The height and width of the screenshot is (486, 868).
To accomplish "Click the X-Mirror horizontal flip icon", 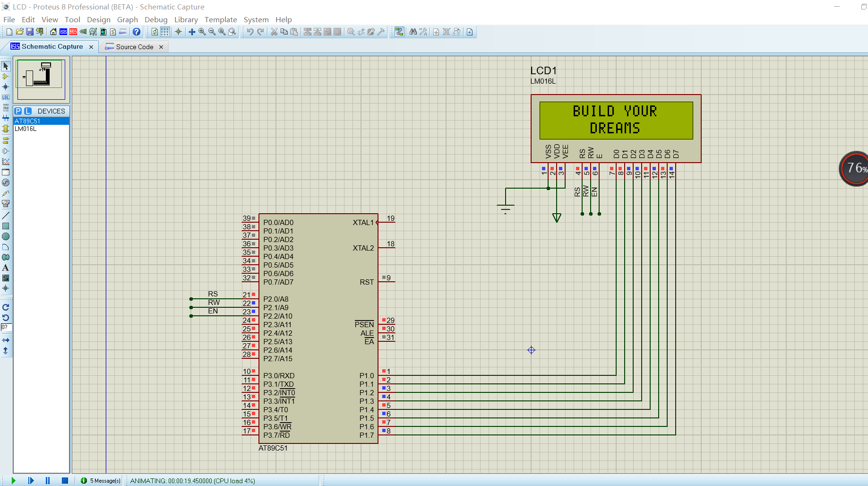I will (6, 340).
